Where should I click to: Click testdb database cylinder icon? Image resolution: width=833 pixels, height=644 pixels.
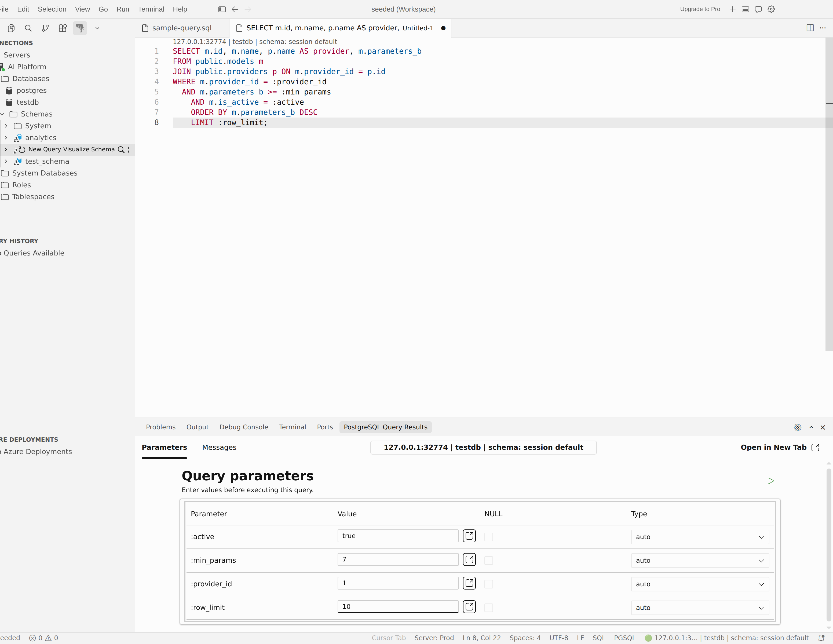(x=9, y=102)
